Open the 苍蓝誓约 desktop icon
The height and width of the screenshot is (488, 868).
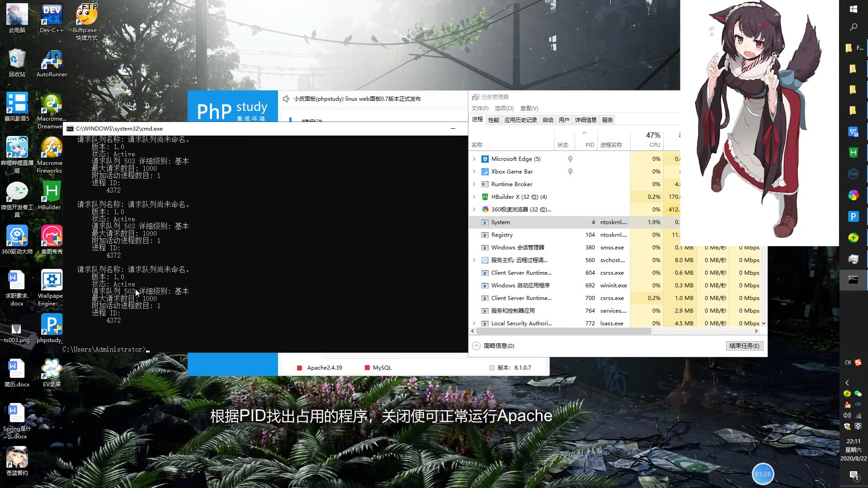coord(17,461)
